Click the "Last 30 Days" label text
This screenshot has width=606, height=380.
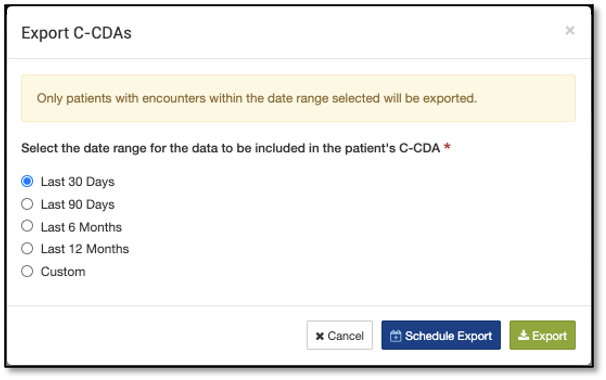[x=78, y=182]
